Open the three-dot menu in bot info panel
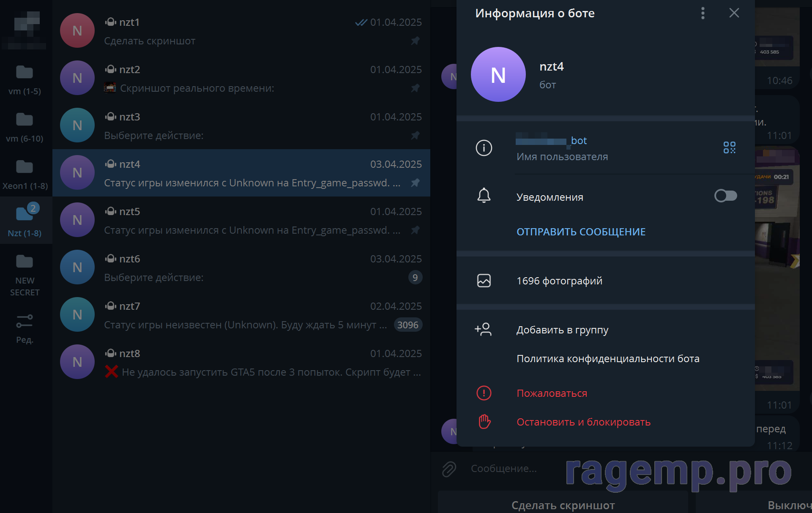The width and height of the screenshot is (812, 513). (703, 13)
